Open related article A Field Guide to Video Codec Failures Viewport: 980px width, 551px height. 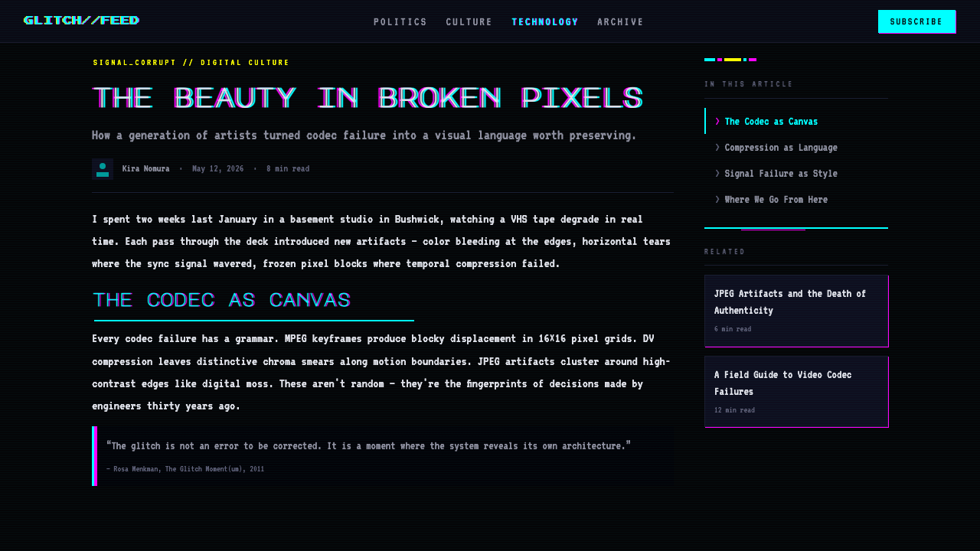point(796,392)
